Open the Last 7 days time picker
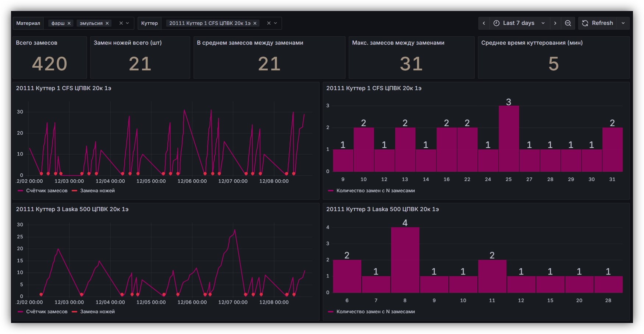Viewport: 644px width, 334px height. pyautogui.click(x=519, y=23)
